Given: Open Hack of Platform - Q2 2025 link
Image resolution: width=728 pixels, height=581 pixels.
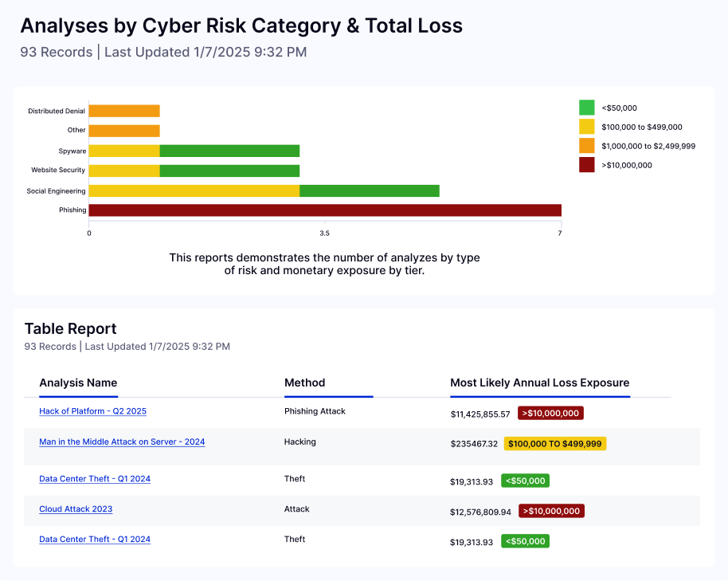Looking at the screenshot, I should pyautogui.click(x=93, y=411).
